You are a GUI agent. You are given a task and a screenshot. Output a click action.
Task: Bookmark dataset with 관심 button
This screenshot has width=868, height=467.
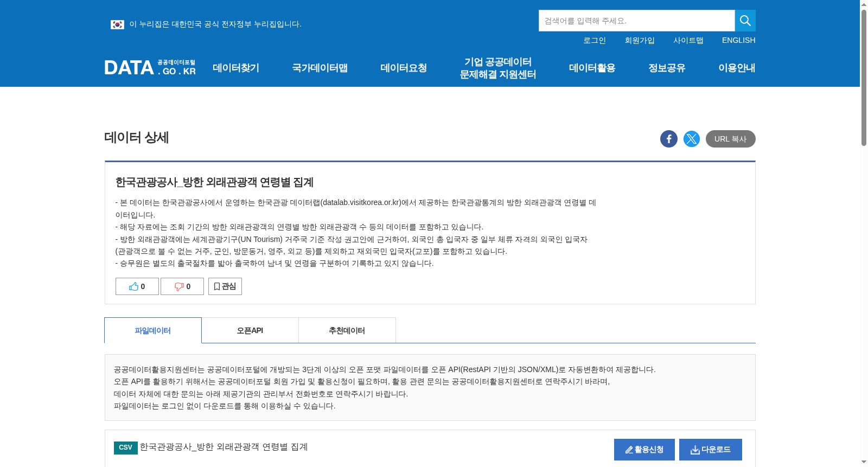pyautogui.click(x=225, y=286)
